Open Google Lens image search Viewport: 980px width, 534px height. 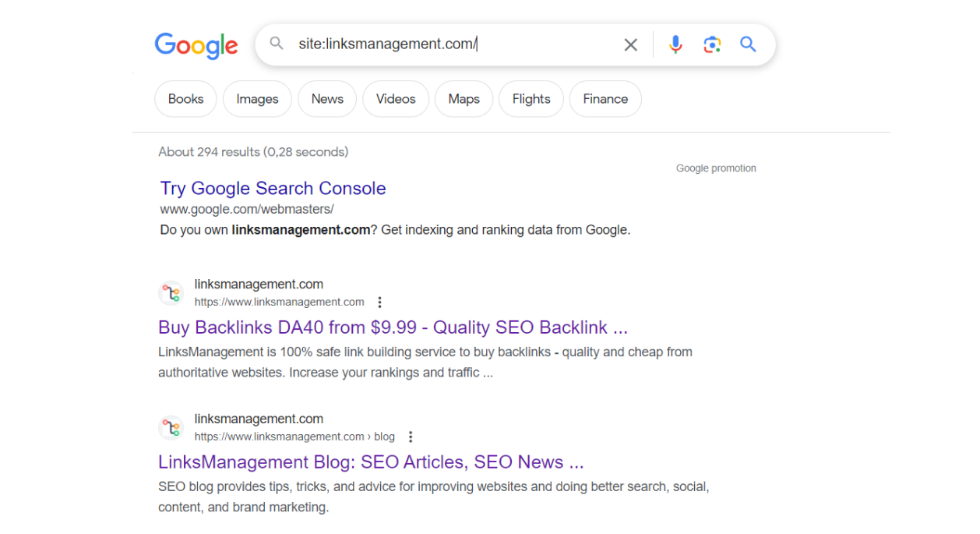click(712, 44)
